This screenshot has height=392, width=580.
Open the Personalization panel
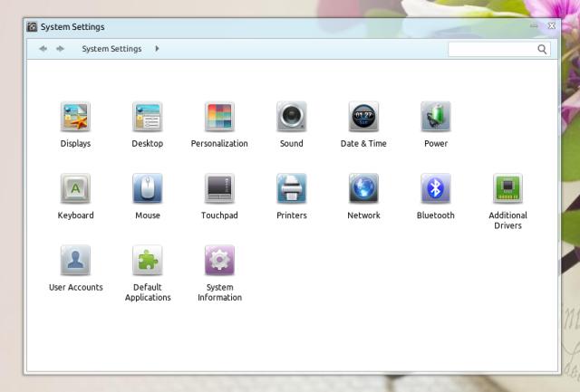(x=219, y=117)
